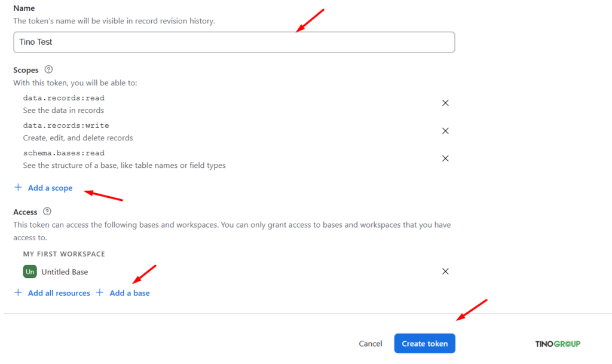Viewport: 612px width, 364px height.
Task: Remove the data.records:read scope
Action: [x=445, y=103]
